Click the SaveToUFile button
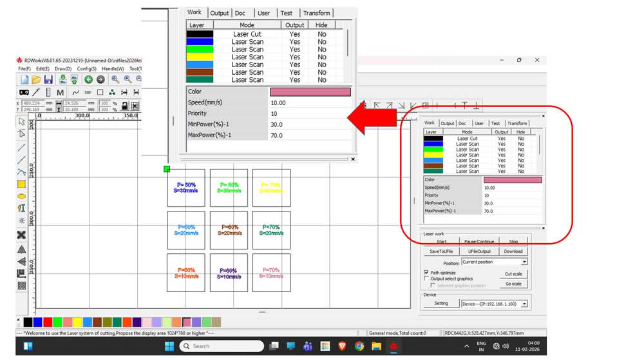 pyautogui.click(x=441, y=251)
